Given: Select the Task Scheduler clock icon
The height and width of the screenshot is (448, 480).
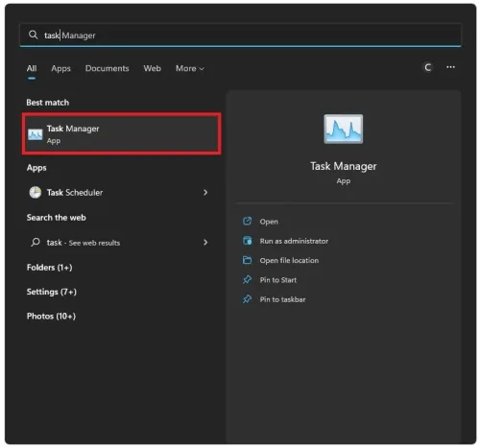Looking at the screenshot, I should [36, 192].
